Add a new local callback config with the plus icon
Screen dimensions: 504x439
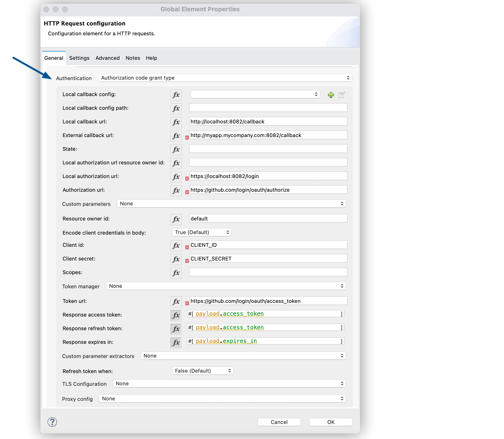point(331,95)
